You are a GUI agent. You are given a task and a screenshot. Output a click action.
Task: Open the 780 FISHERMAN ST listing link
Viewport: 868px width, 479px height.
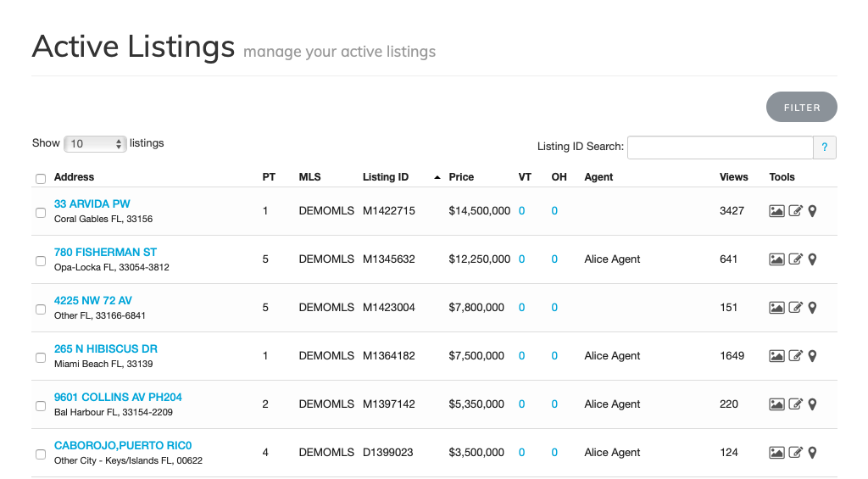click(x=105, y=252)
